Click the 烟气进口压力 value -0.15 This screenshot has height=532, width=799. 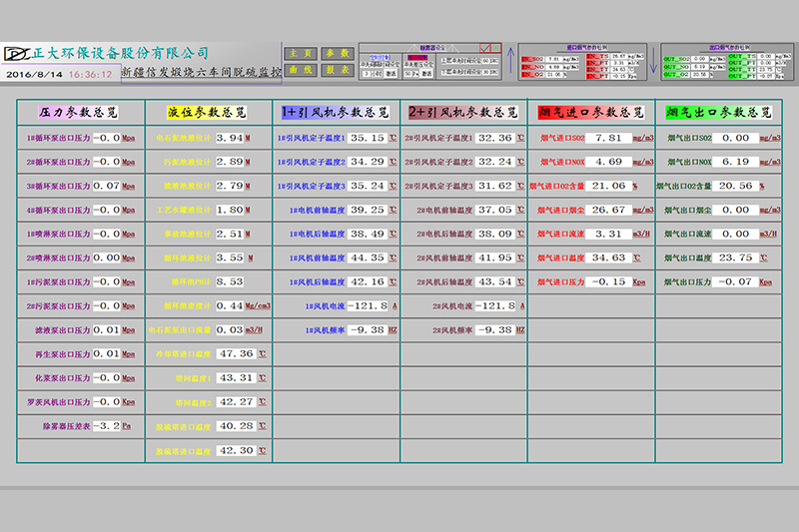point(608,282)
